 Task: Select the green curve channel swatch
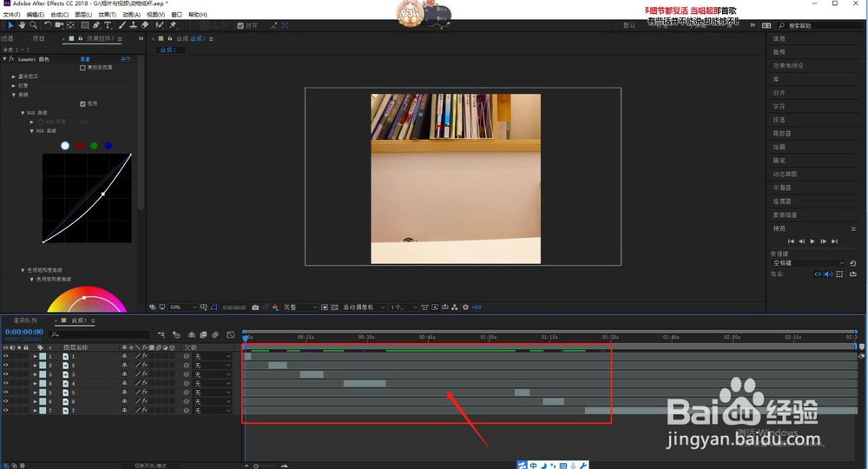(x=94, y=146)
